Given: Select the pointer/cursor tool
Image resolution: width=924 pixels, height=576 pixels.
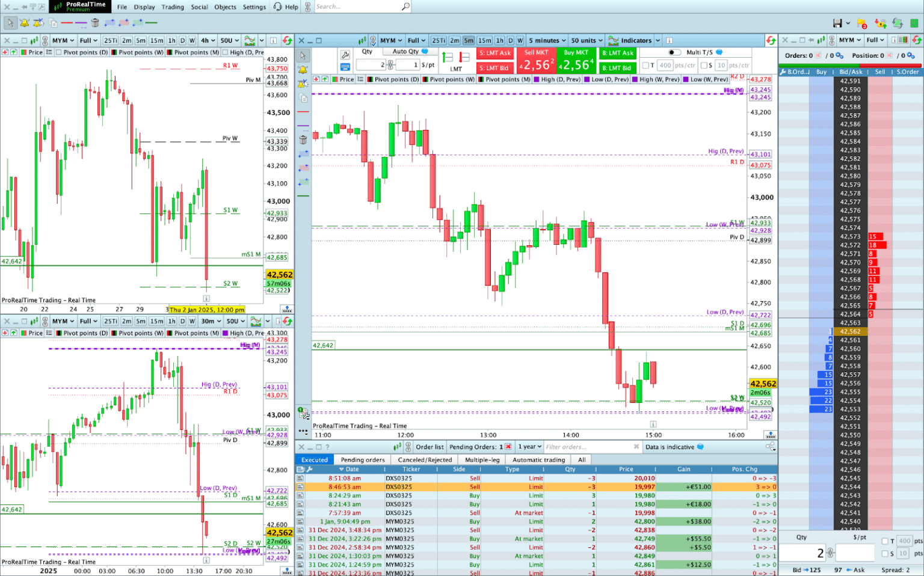Looking at the screenshot, I should [11, 23].
